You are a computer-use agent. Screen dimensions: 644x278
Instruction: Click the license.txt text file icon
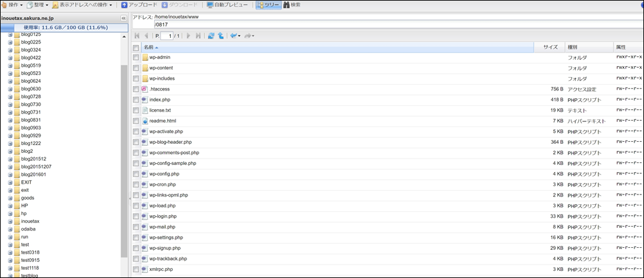click(145, 110)
